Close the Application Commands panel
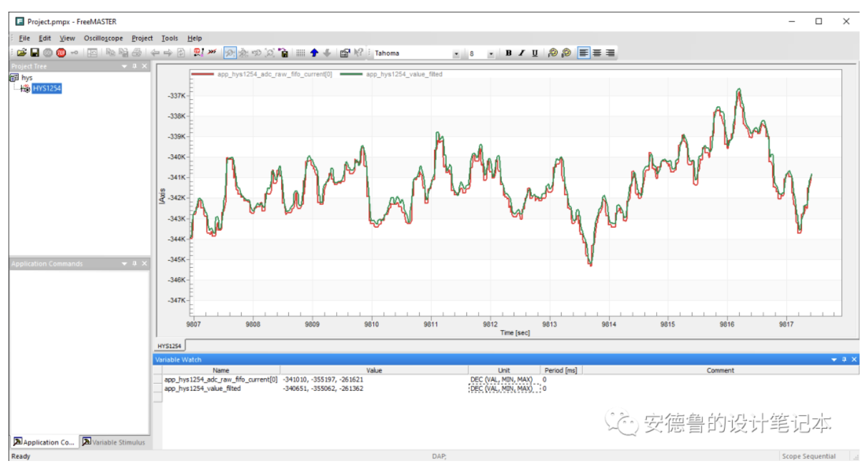Screen dimensions: 868x472 tap(144, 264)
